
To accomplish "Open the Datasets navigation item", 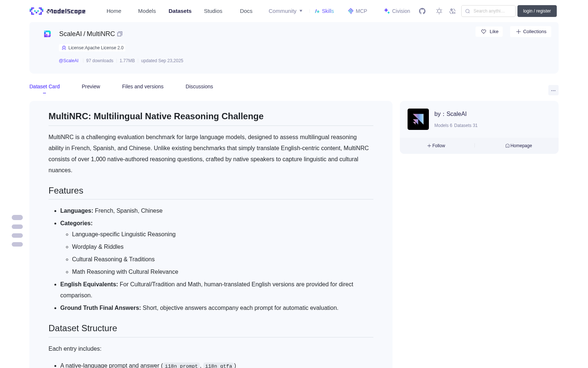I will point(180,11).
